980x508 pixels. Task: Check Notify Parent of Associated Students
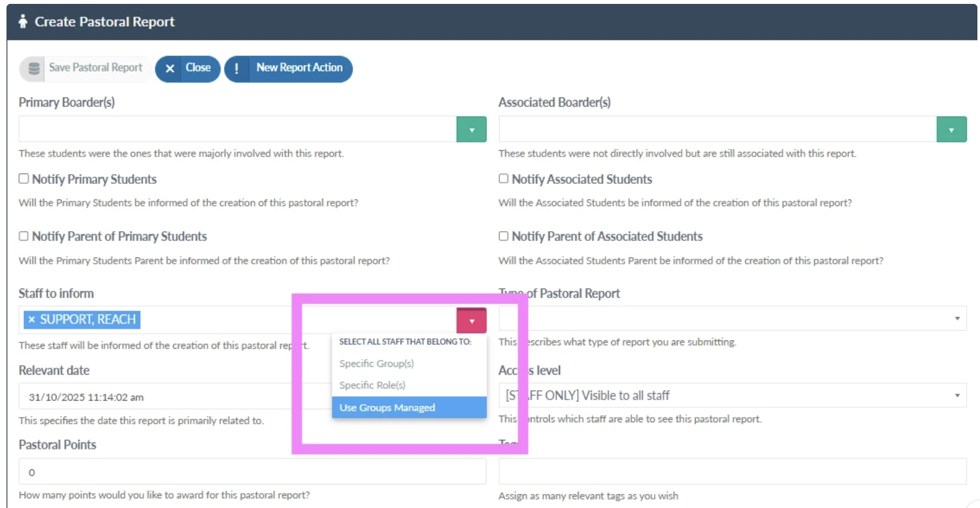click(503, 236)
